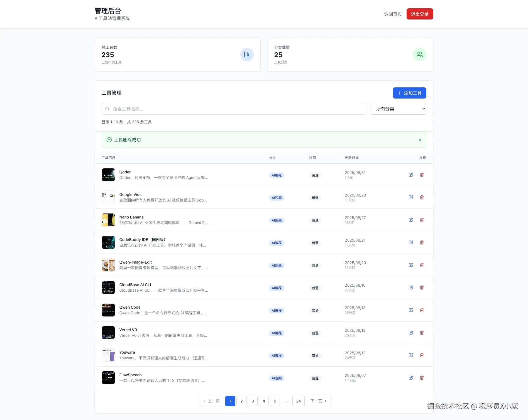Click the 状态 column header
528x420 pixels.
pyautogui.click(x=312, y=158)
